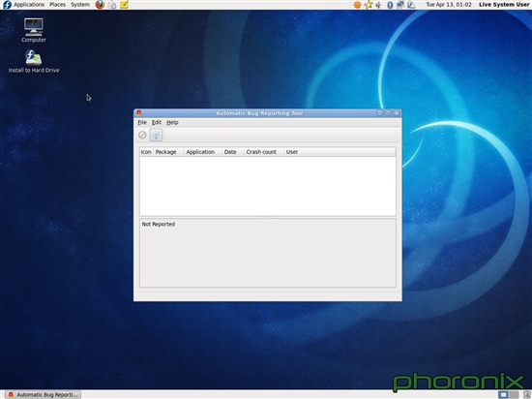
Task: Open the File menu
Action: (x=142, y=122)
